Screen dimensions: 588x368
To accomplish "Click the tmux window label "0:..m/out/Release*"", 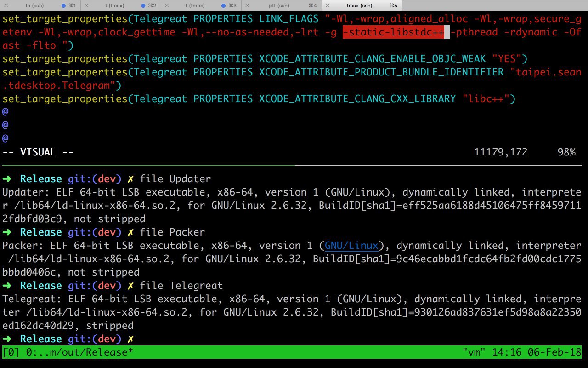I will click(x=79, y=352).
